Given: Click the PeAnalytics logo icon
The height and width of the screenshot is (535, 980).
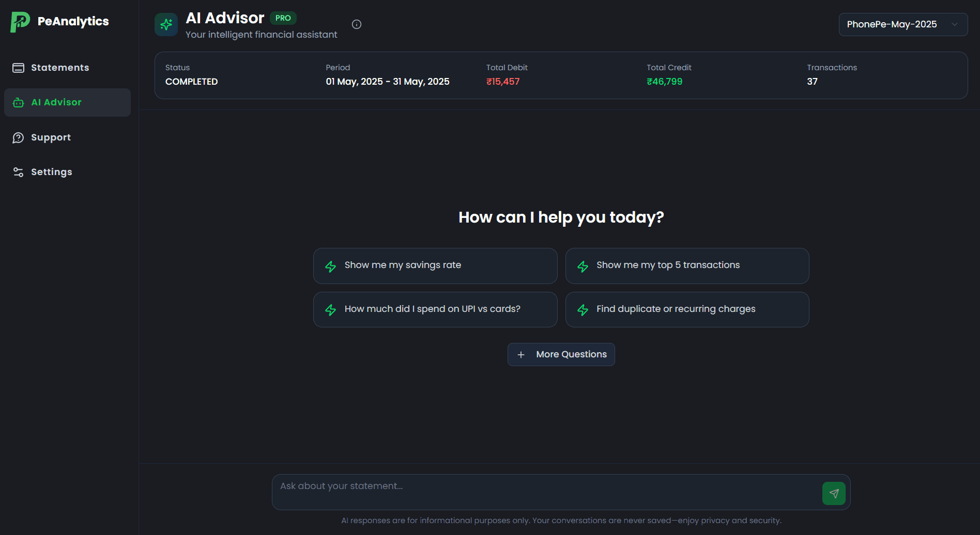Looking at the screenshot, I should [20, 22].
